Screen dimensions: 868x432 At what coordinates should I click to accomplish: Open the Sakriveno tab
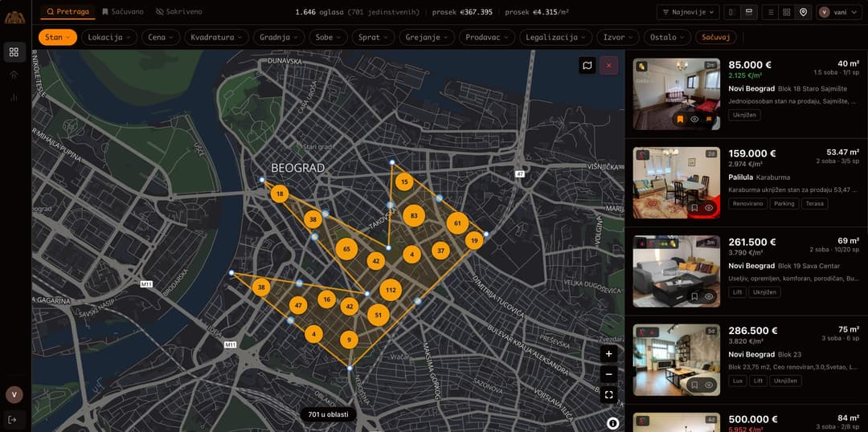179,12
